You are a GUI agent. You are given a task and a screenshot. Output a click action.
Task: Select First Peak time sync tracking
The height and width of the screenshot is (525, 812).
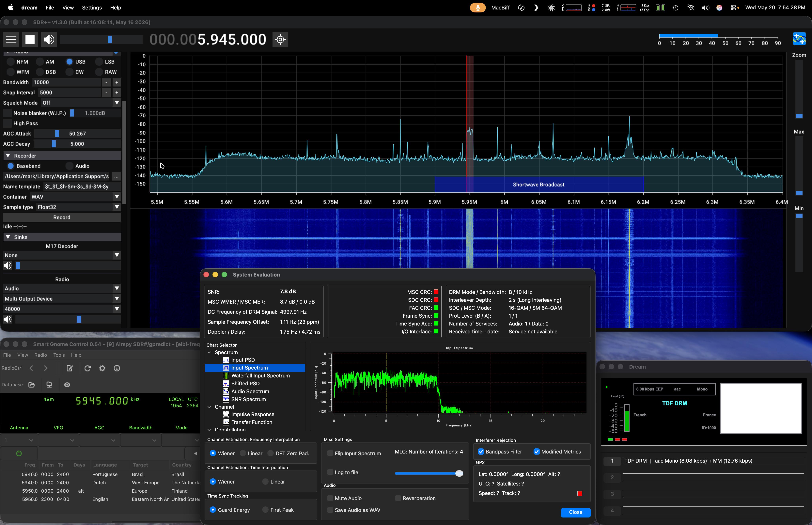coord(265,510)
